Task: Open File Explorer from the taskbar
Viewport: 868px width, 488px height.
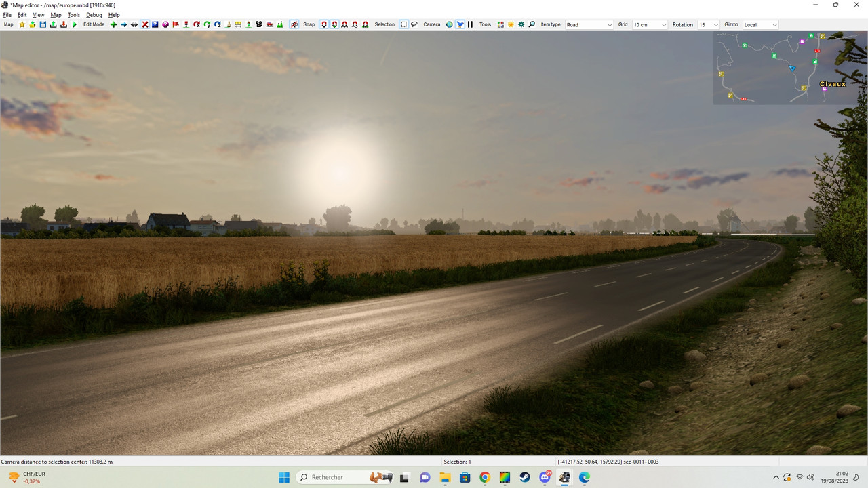Action: (x=445, y=477)
